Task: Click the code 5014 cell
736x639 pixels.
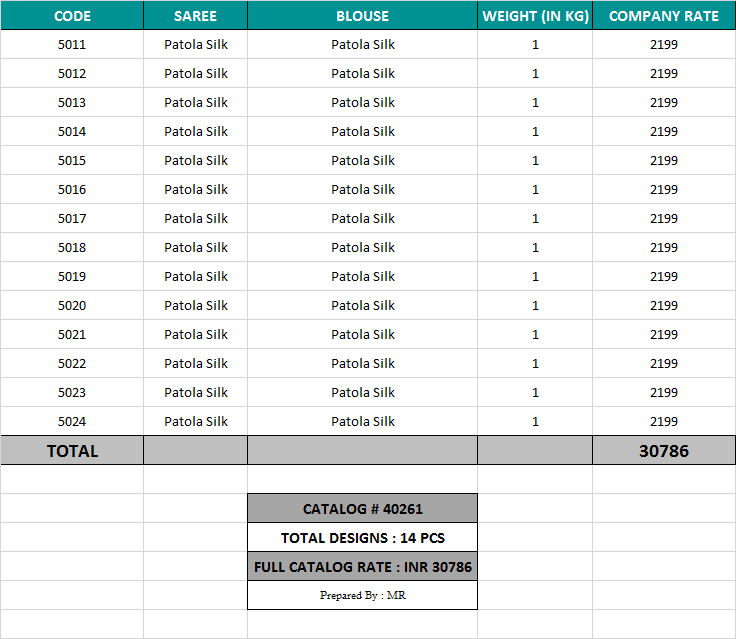Action: click(72, 132)
